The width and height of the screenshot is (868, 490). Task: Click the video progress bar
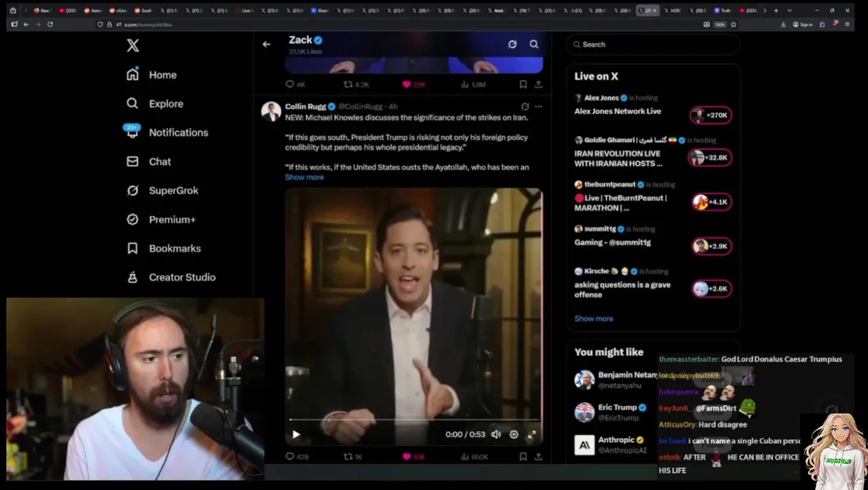[414, 420]
